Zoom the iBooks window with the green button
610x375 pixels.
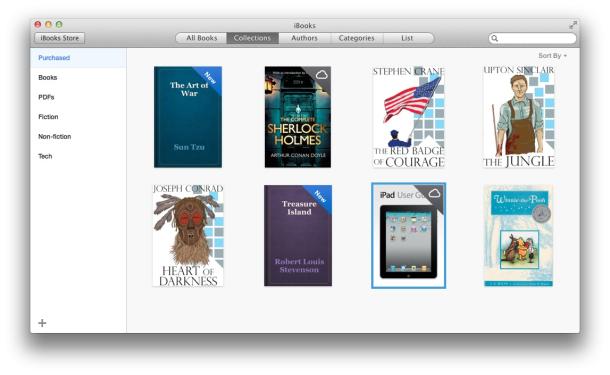point(59,25)
